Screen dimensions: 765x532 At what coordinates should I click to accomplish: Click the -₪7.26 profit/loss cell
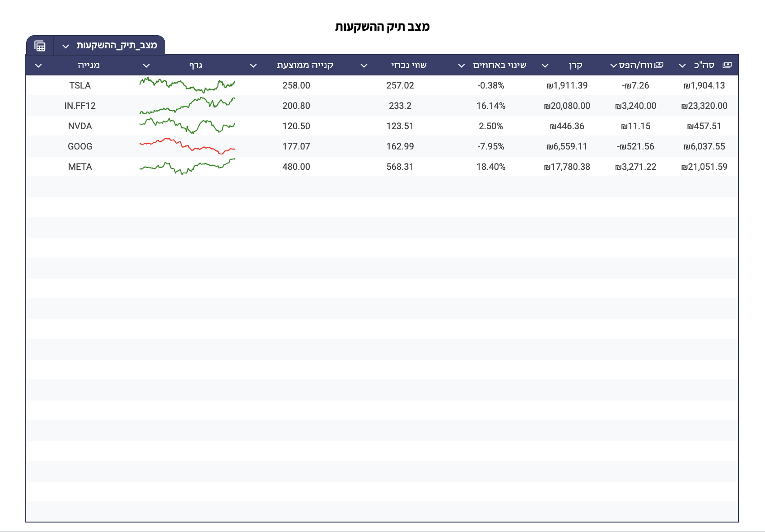[635, 85]
